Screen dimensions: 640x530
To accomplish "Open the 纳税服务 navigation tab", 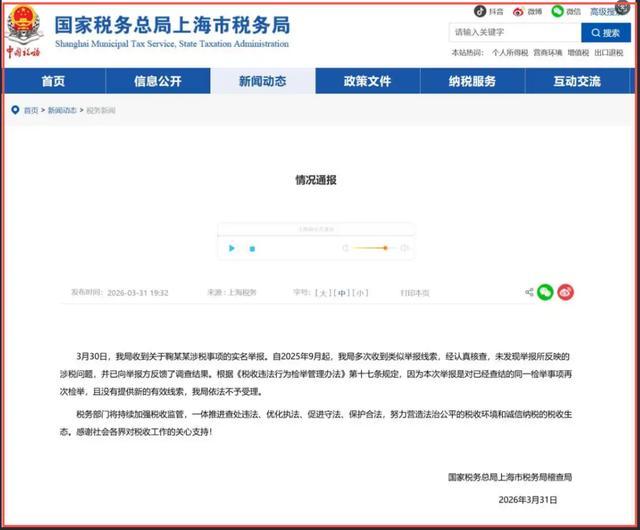I will [x=472, y=81].
